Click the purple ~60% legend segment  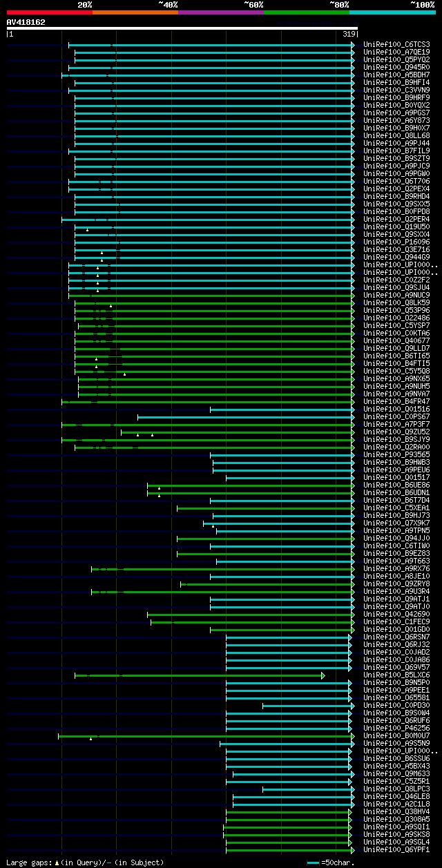point(220,12)
